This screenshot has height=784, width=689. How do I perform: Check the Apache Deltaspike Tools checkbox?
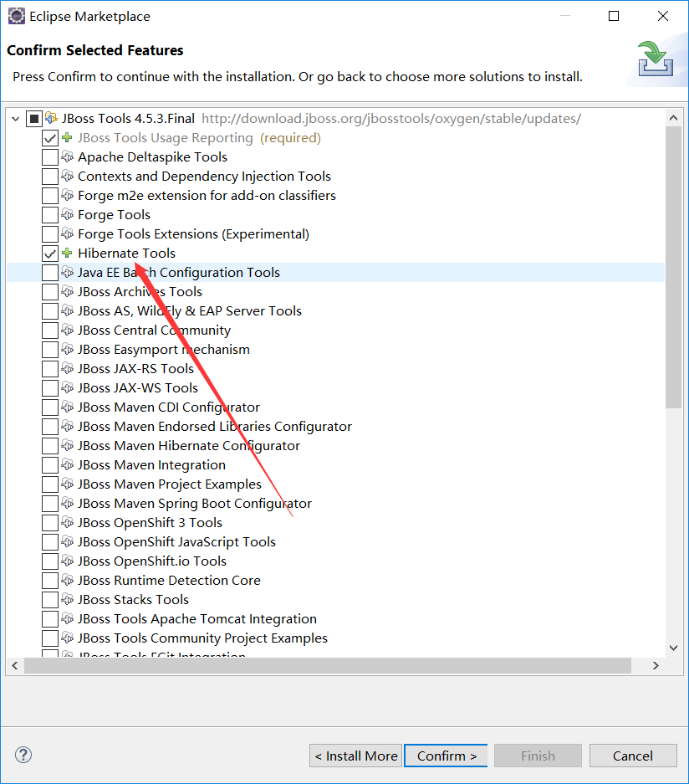click(50, 157)
